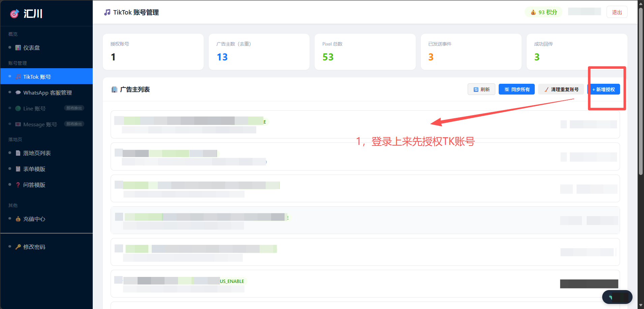Click the 修改密码 key icon

pyautogui.click(x=18, y=247)
